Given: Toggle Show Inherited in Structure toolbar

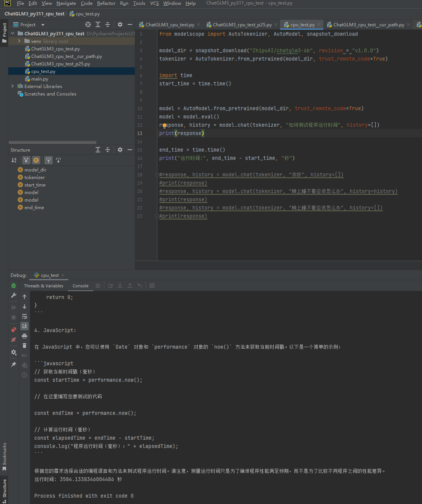Looking at the screenshot, I should point(26,160).
